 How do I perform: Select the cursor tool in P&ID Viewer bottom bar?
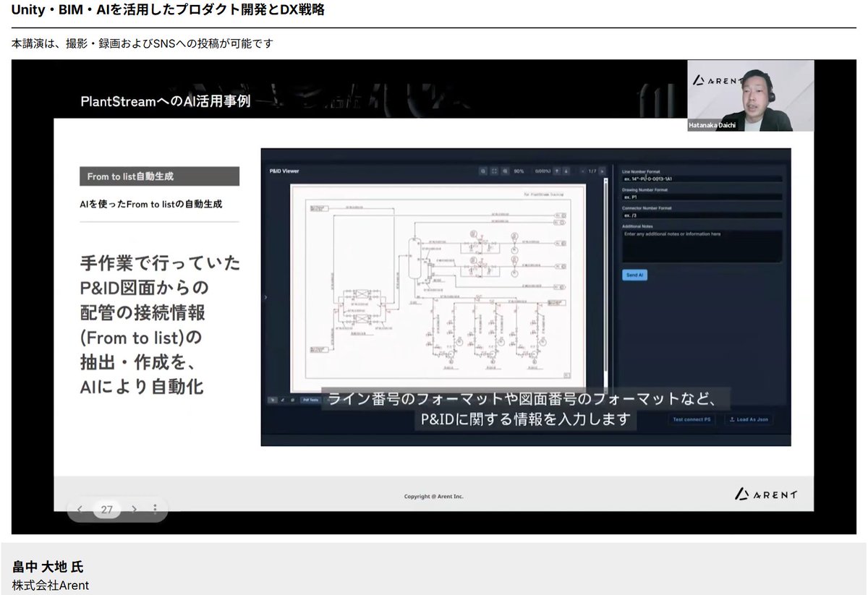[273, 399]
